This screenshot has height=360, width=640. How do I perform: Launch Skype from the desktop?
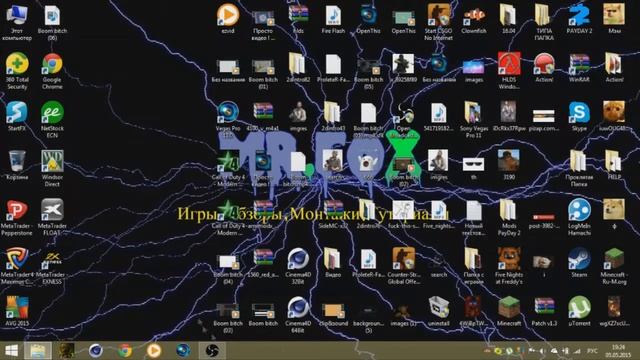(x=579, y=116)
